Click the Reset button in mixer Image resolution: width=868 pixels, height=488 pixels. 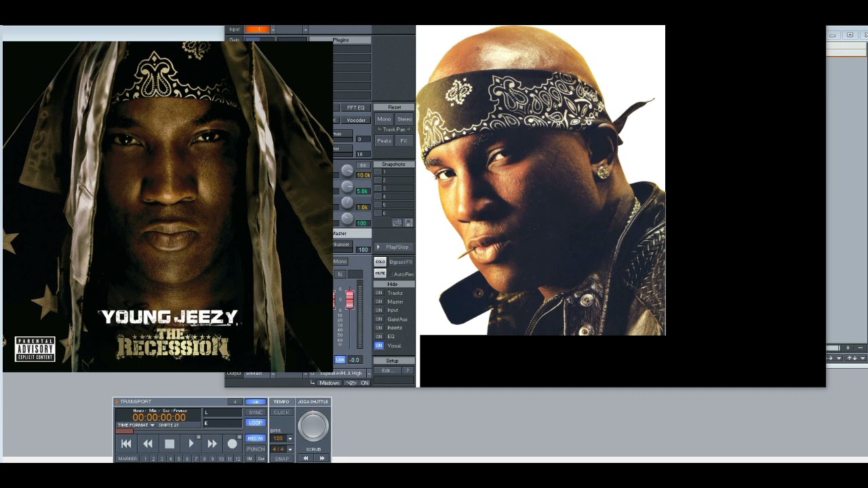pos(394,107)
